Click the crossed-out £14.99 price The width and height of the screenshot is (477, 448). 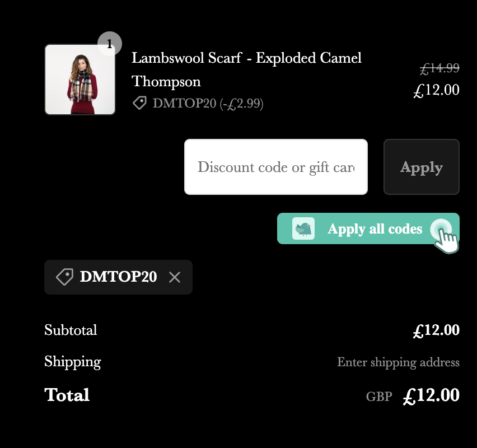pyautogui.click(x=438, y=68)
